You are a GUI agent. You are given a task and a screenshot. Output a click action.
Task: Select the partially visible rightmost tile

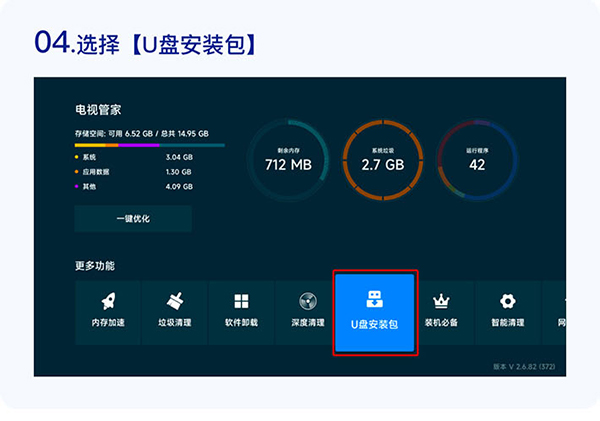click(x=556, y=312)
